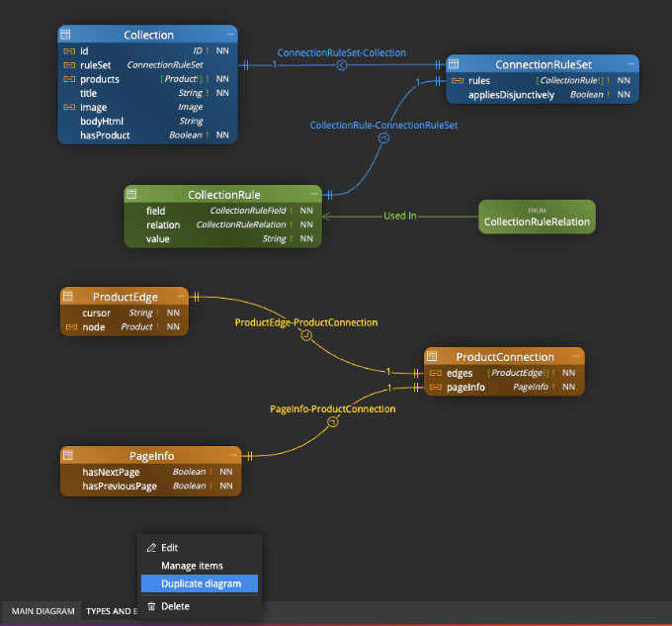Select the field row in CollectionRule

223,211
